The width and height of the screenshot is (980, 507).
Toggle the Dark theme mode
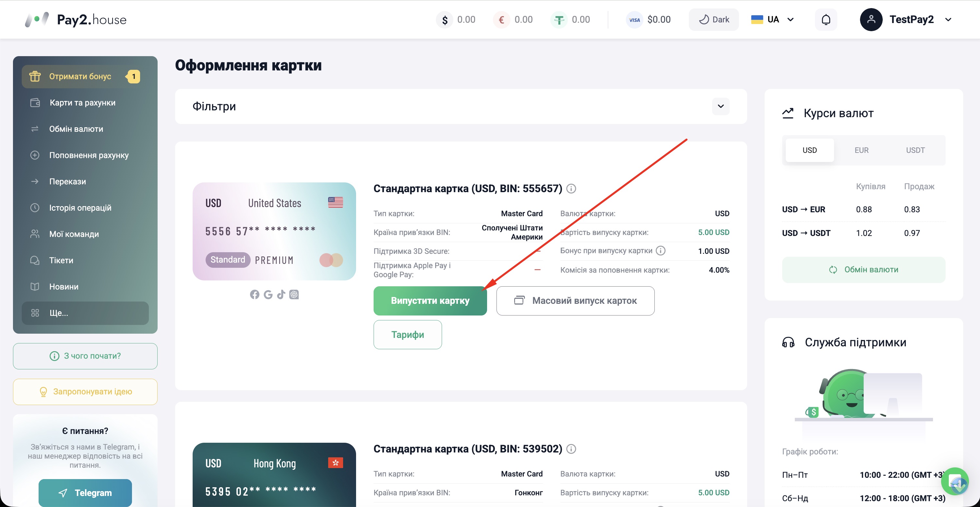[714, 19]
